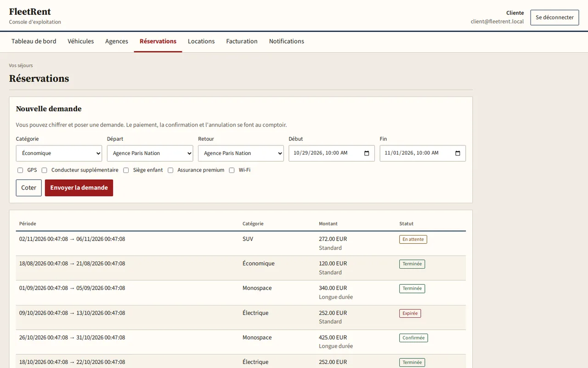588x368 pixels.
Task: Select the Réservations tab
Action: point(158,41)
